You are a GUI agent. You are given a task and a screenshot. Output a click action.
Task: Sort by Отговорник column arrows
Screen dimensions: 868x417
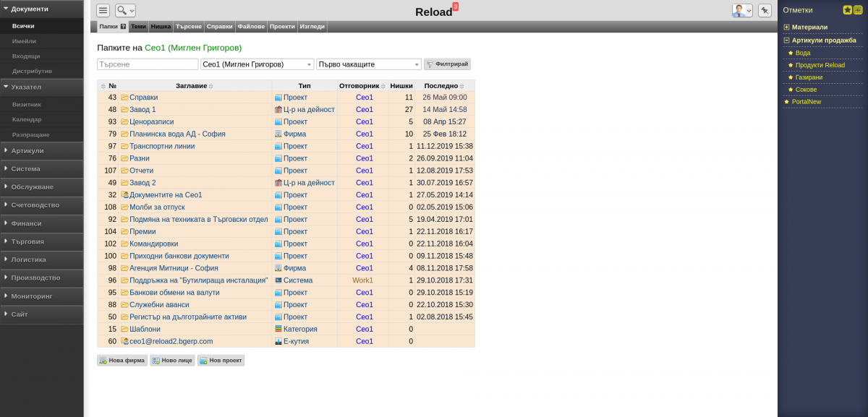pos(383,86)
